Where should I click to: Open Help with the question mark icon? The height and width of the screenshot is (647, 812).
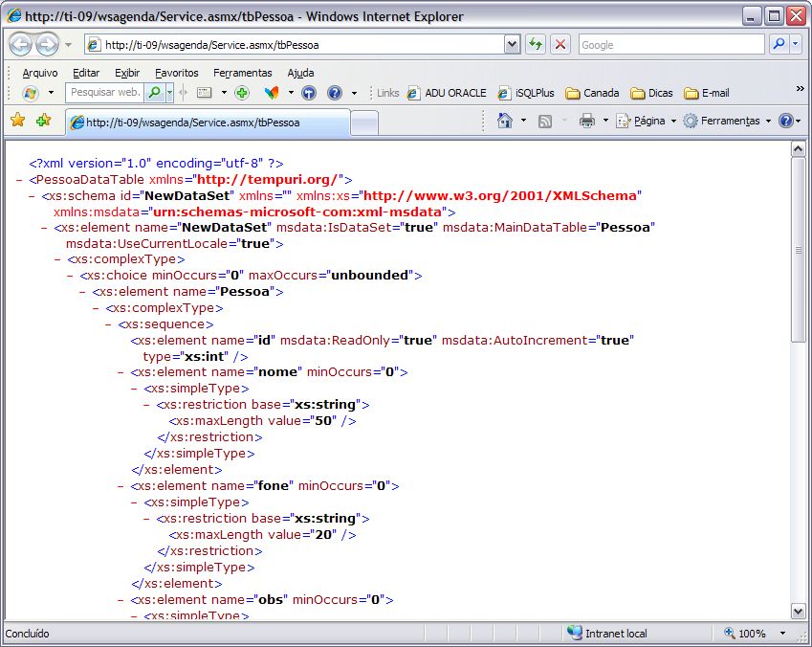(x=787, y=121)
